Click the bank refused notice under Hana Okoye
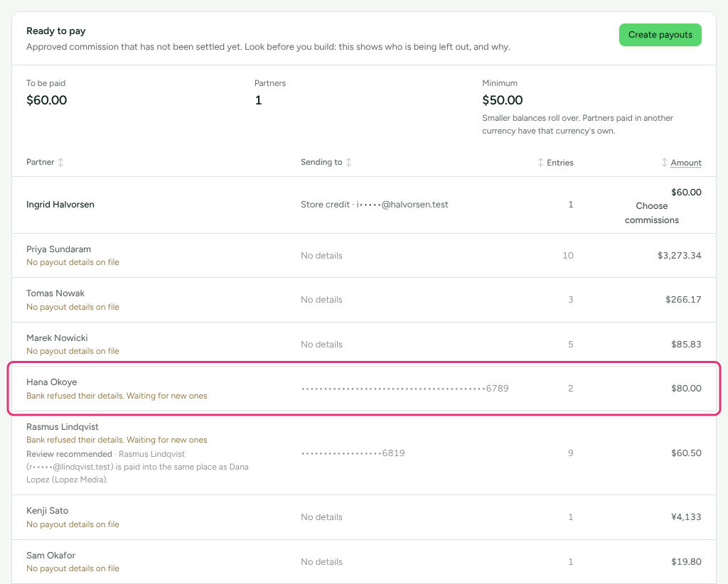 click(x=117, y=396)
